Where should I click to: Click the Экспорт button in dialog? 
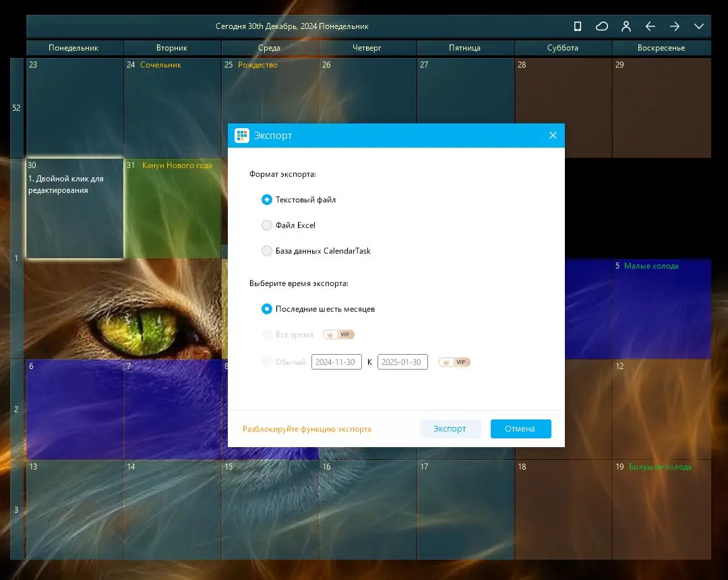pos(450,429)
